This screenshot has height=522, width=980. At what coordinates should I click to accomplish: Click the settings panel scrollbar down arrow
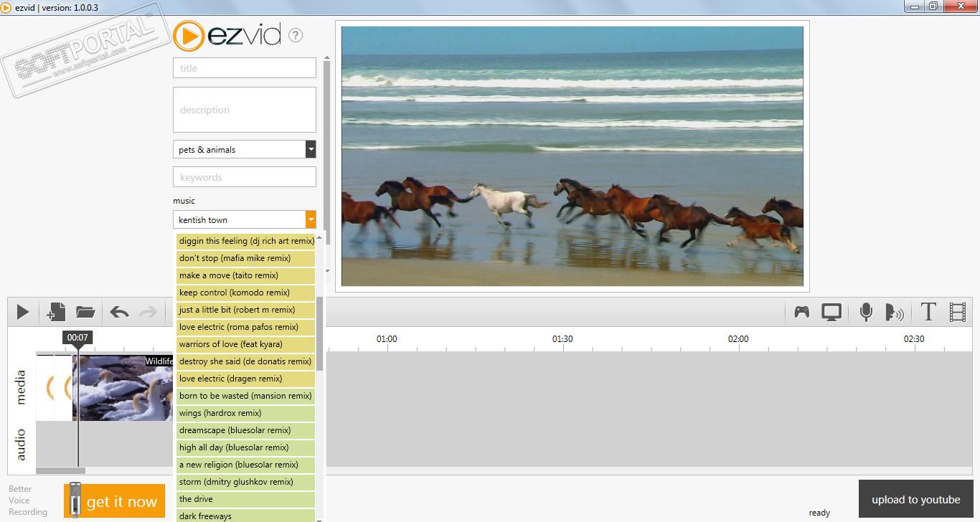[327, 271]
